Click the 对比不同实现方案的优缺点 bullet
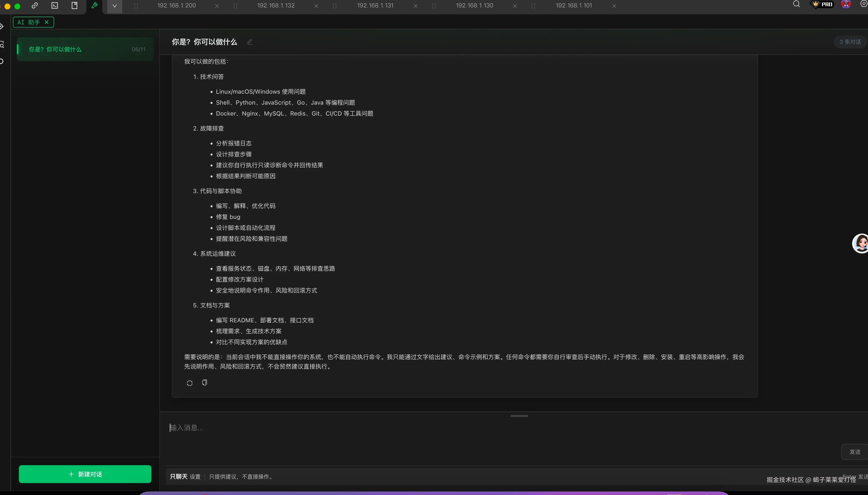This screenshot has width=868, height=495. click(252, 342)
